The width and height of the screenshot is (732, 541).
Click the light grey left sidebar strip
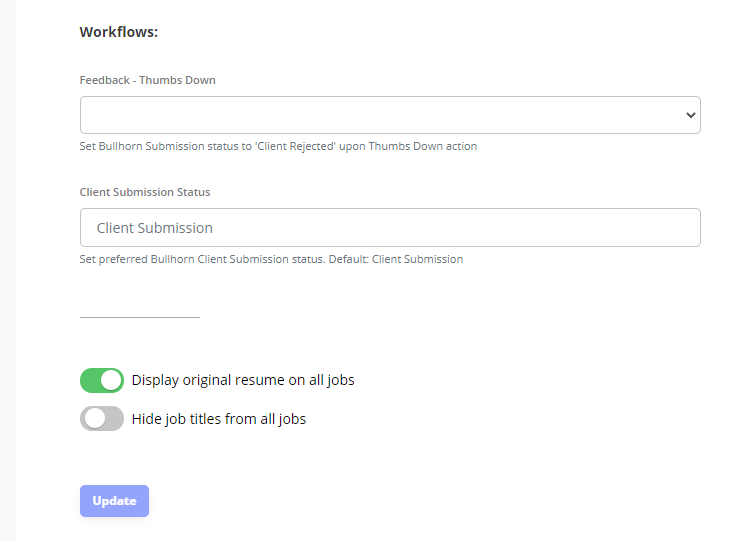(8, 271)
